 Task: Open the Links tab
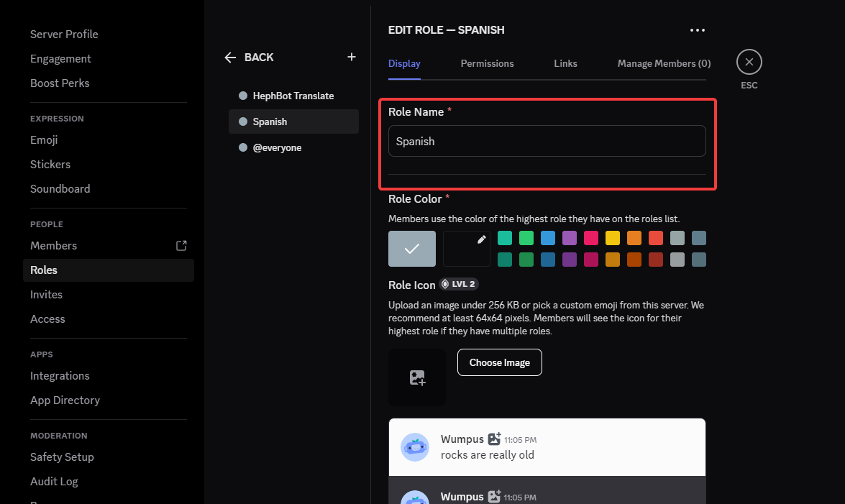565,63
